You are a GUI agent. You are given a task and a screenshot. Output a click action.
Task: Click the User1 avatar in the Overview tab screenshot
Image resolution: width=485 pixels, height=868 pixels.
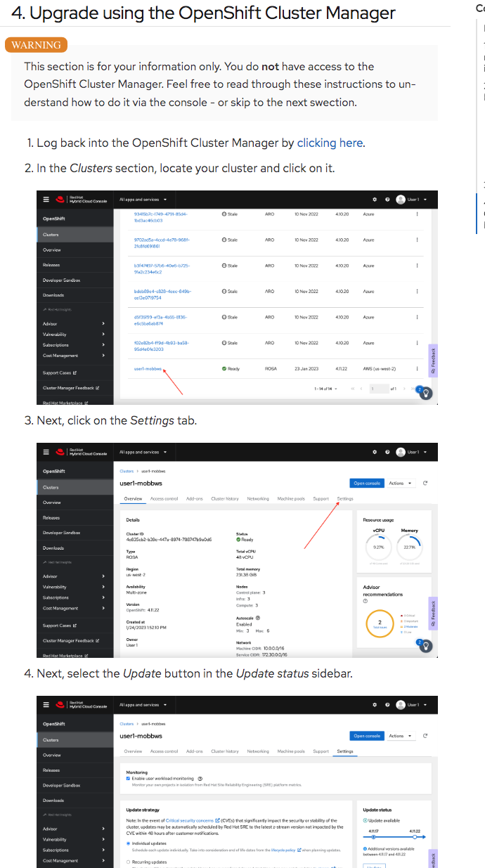(401, 452)
